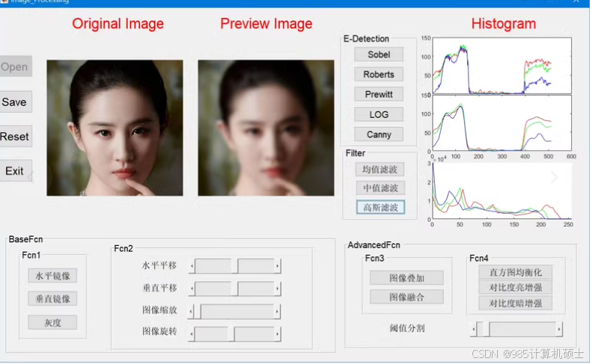
Task: Click the E-Detection panel label
Action: [366, 39]
